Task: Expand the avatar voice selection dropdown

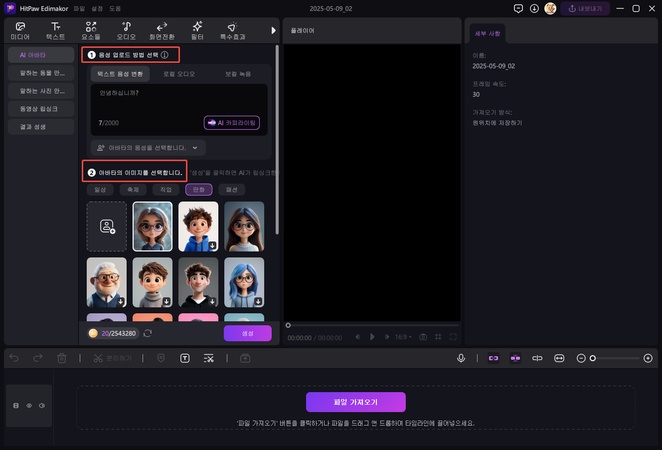Action: coord(148,148)
